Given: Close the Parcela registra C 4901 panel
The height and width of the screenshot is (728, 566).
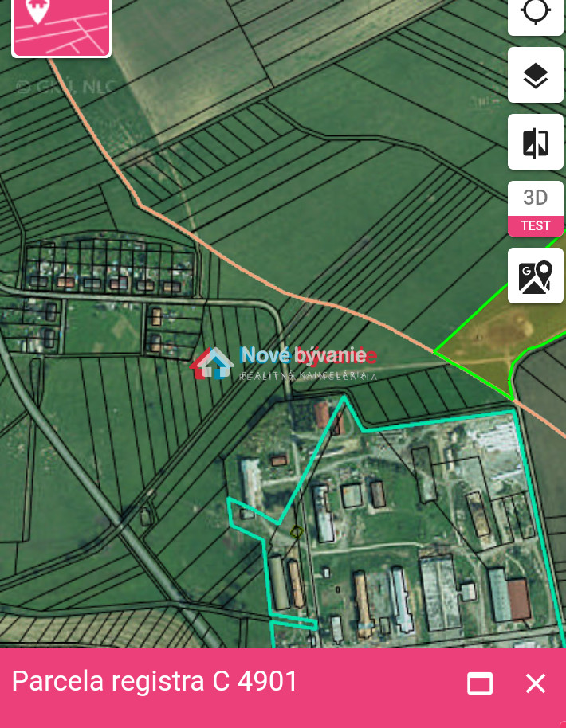Looking at the screenshot, I should [x=536, y=683].
